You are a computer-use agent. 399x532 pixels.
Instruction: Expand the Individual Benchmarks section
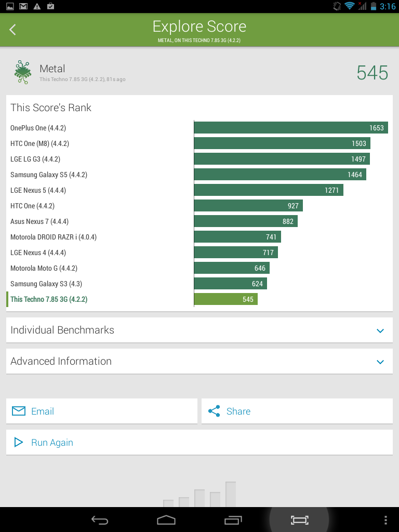(x=199, y=330)
